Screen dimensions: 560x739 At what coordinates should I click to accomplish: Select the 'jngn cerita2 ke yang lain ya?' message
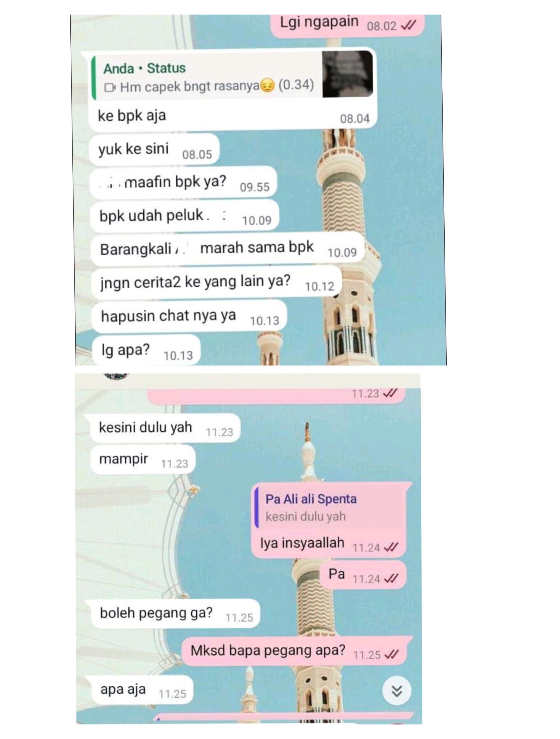[x=216, y=282]
